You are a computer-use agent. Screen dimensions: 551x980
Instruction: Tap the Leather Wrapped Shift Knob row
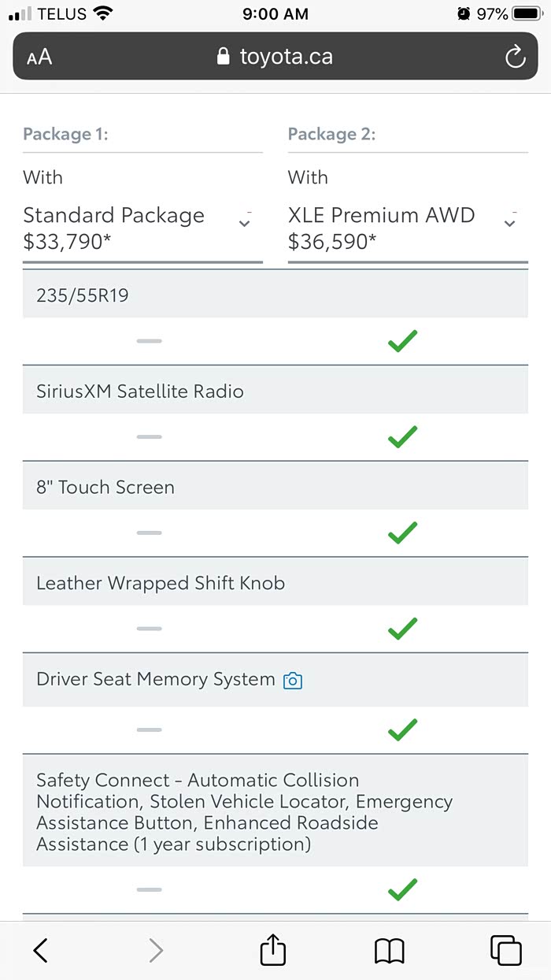(161, 584)
